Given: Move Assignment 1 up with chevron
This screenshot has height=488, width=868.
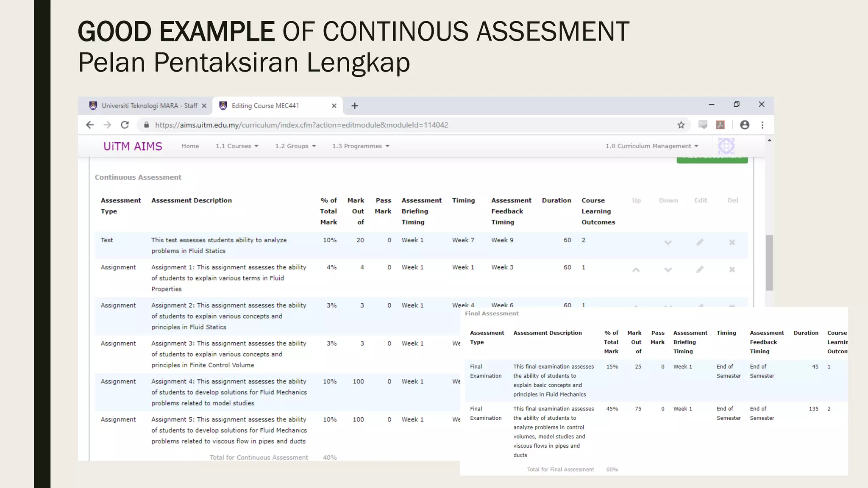Looking at the screenshot, I should pyautogui.click(x=636, y=270).
